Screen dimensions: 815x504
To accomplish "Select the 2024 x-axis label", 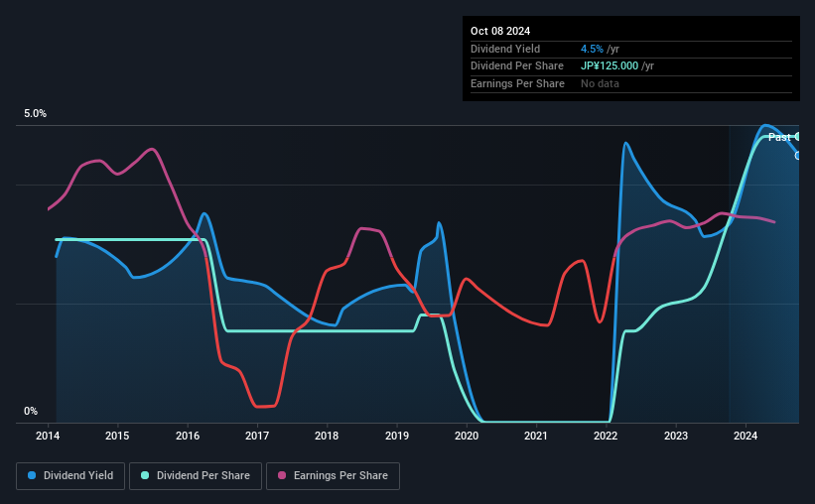I will tap(746, 436).
